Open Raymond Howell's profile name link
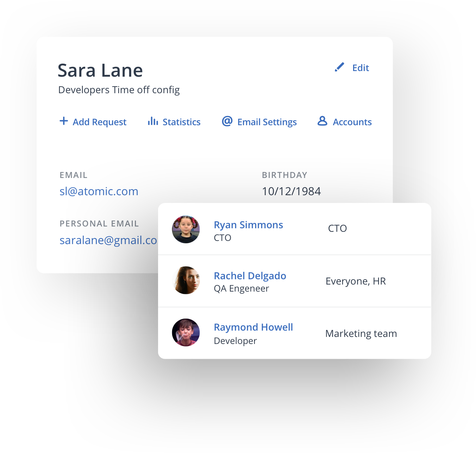This screenshot has width=476, height=453. pyautogui.click(x=253, y=327)
